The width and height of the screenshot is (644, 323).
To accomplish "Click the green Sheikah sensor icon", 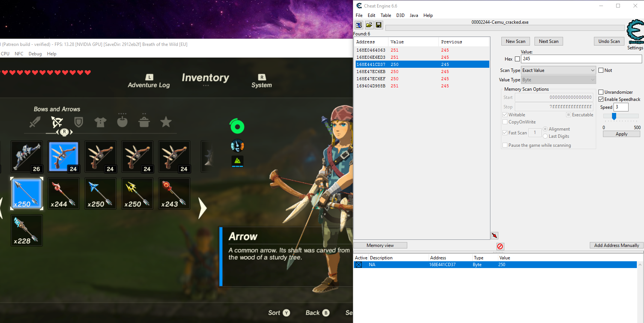I will (x=237, y=126).
